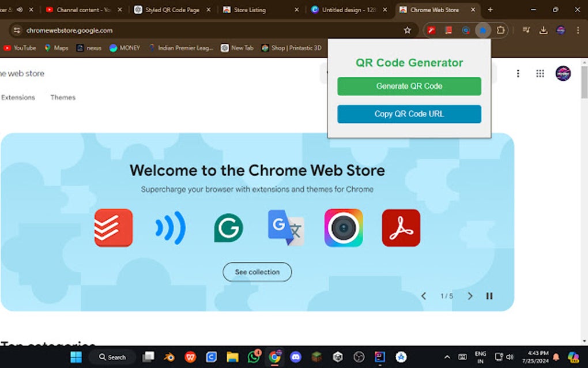This screenshot has width=588, height=368.
Task: Bookmark this page with the star
Action: [x=407, y=31]
